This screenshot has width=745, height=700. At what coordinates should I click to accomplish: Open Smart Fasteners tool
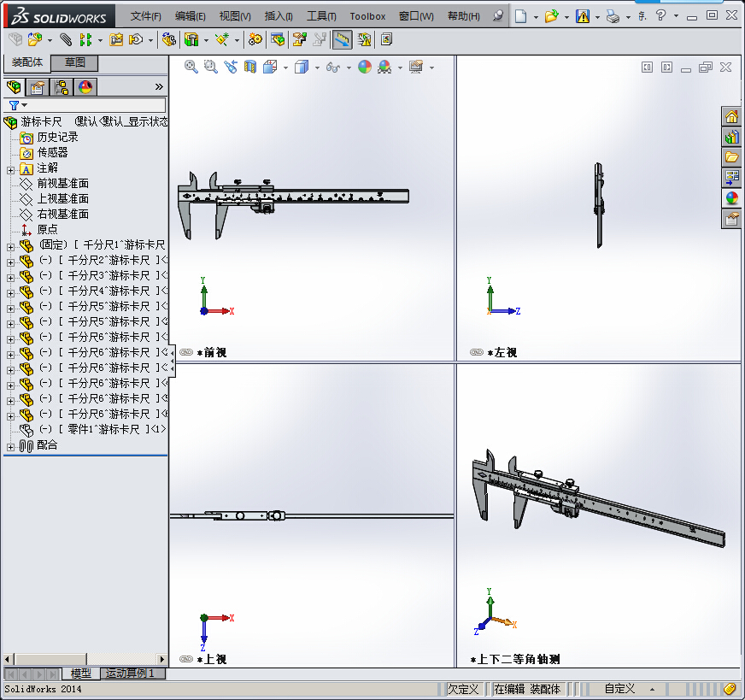(x=116, y=39)
